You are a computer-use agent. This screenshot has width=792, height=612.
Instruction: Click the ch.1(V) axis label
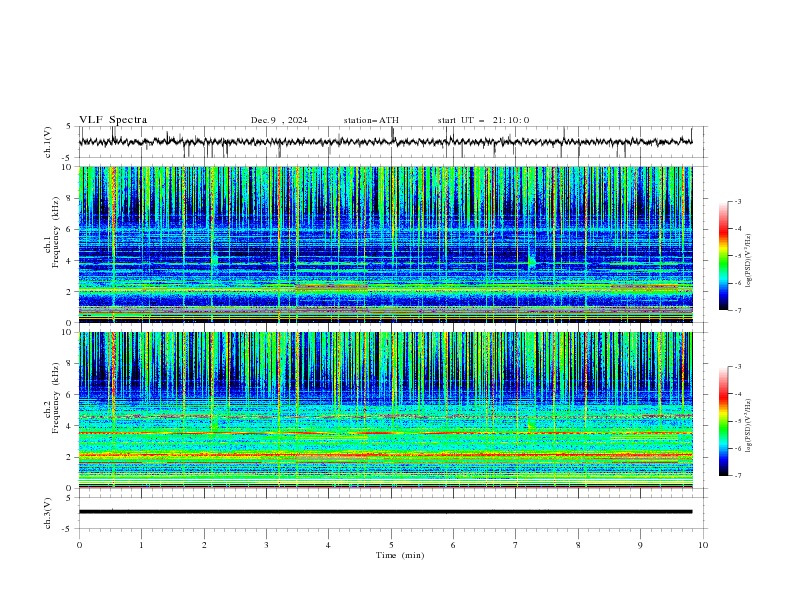[48, 142]
